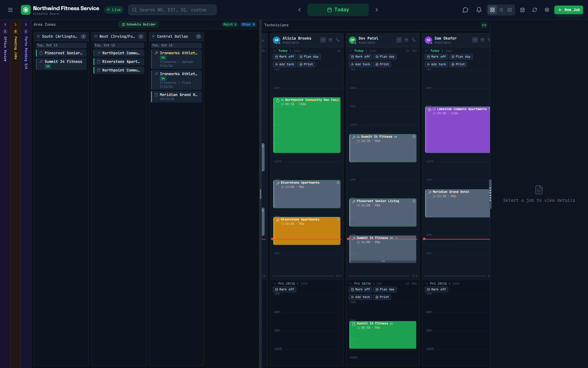The height and width of the screenshot is (368, 588).
Task: Click Print in Dev Patel's Today section
Action: pos(382,64)
